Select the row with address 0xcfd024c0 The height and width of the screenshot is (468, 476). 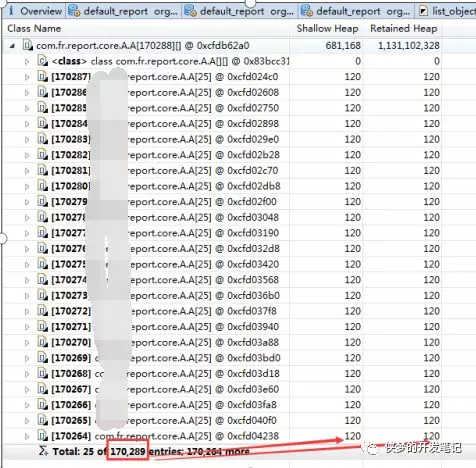(222, 77)
